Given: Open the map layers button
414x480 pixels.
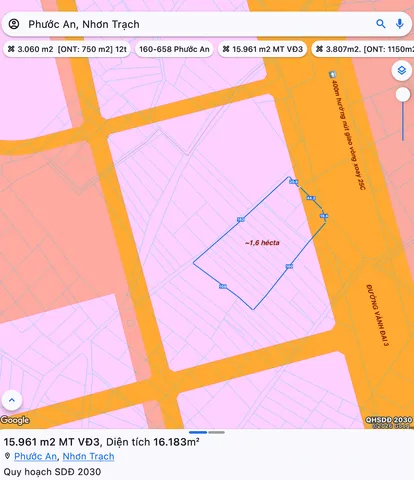Looking at the screenshot, I should [402, 70].
